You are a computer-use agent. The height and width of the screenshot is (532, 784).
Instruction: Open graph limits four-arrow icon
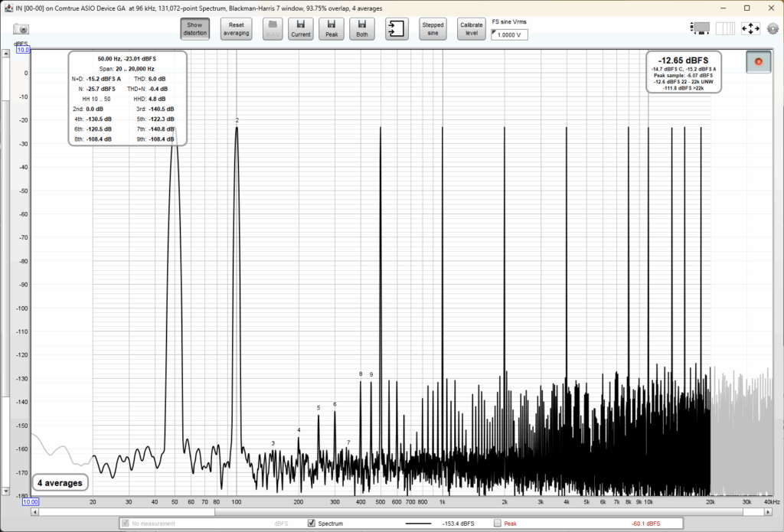click(750, 28)
